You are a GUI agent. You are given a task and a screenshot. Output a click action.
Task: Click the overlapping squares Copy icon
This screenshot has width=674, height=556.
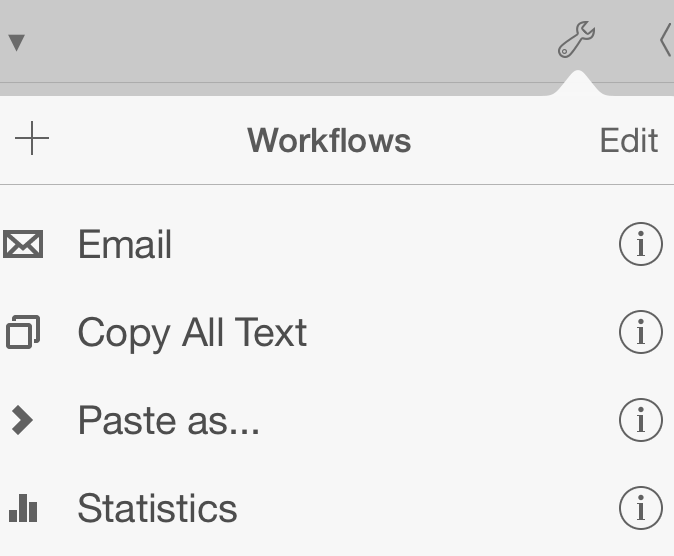pos(23,332)
